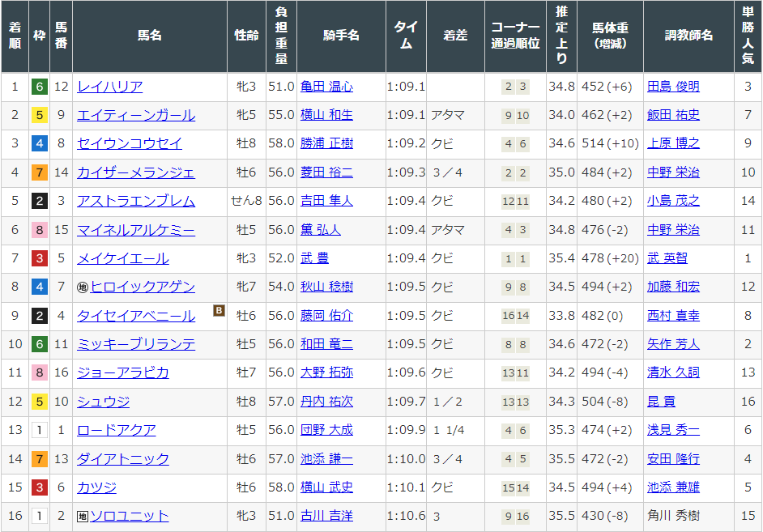
Task: Open jockey link 古川 吉洋
Action: click(x=326, y=516)
